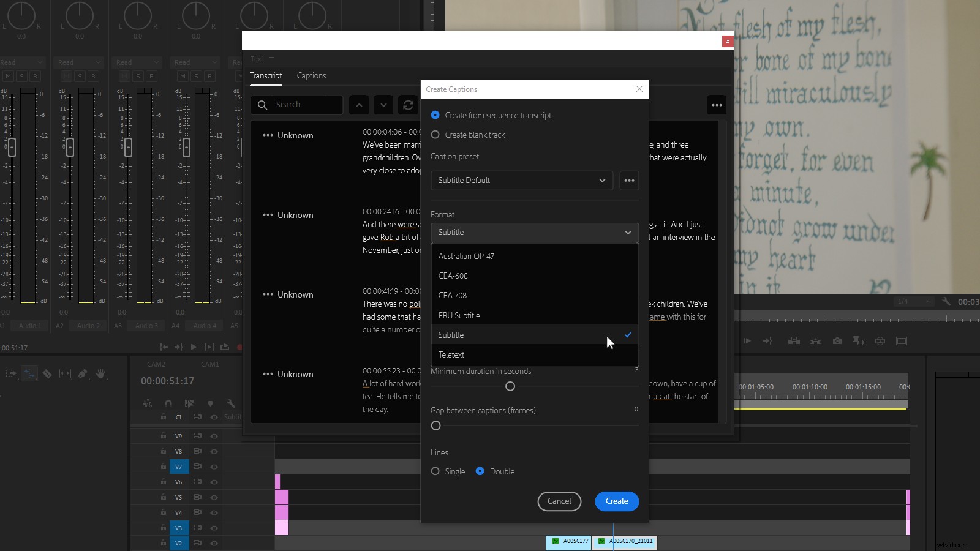Click the Create button
Image resolution: width=980 pixels, height=551 pixels.
tap(616, 501)
